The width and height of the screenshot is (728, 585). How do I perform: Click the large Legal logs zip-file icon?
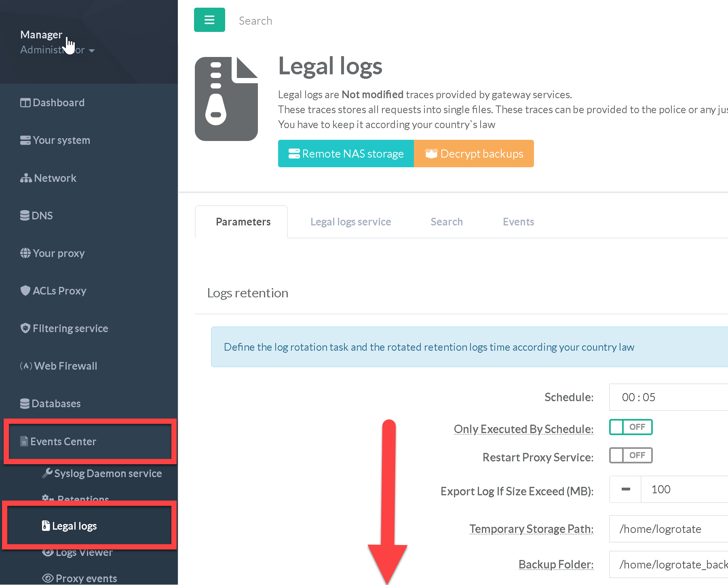(x=226, y=99)
